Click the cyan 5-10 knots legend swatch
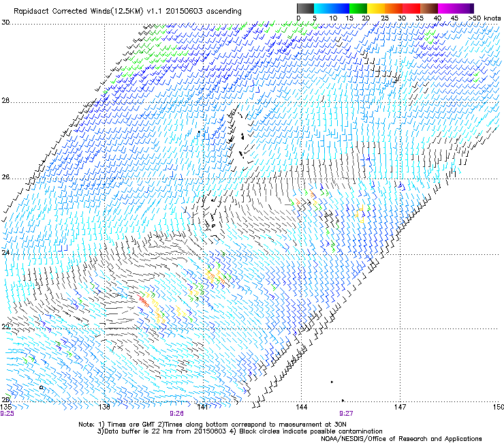The height and width of the screenshot is (443, 504). [x=323, y=8]
